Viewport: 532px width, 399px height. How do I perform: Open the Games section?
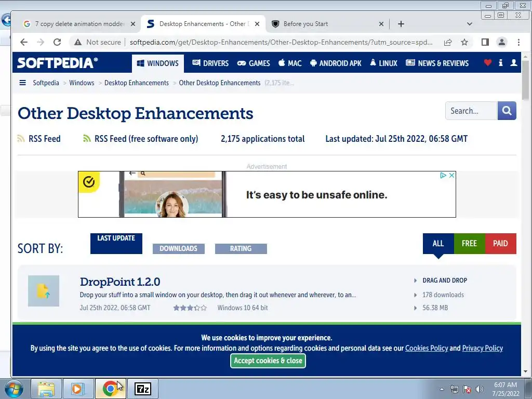(254, 63)
